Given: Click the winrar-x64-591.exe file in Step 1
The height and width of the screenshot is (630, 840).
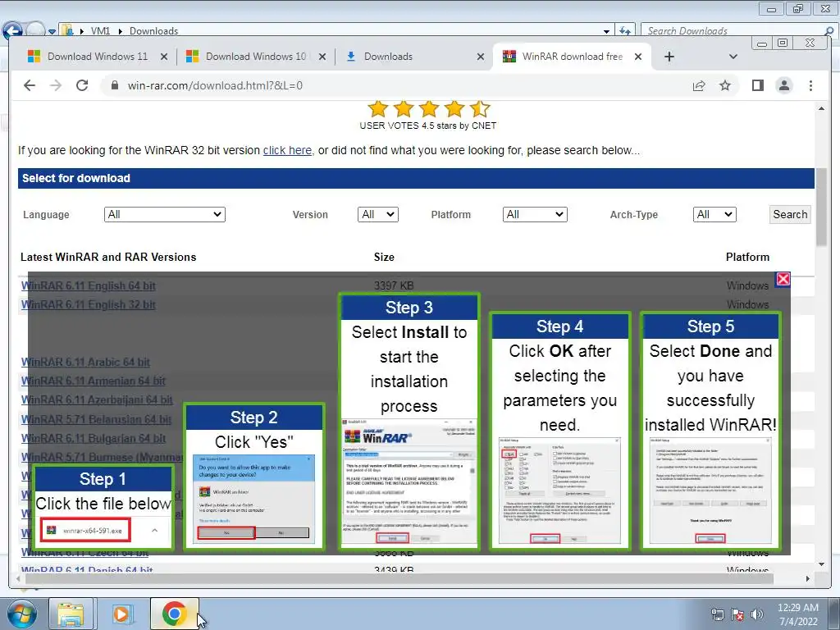Looking at the screenshot, I should pos(85,531).
